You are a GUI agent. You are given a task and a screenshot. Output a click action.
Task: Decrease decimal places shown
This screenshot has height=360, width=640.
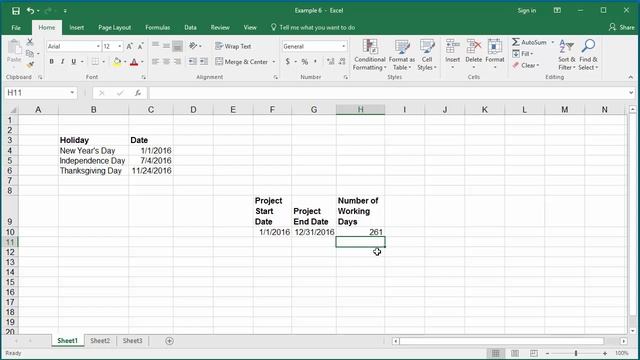[342, 62]
